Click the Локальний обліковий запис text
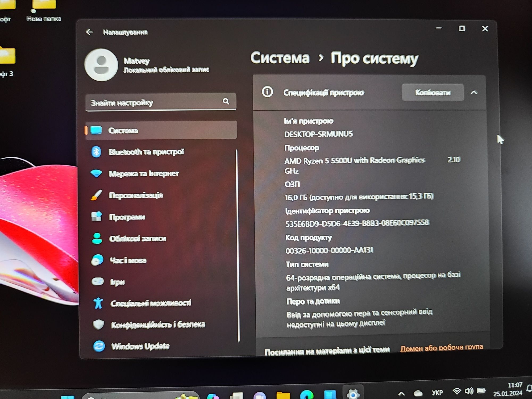The width and height of the screenshot is (532, 399). (x=166, y=70)
